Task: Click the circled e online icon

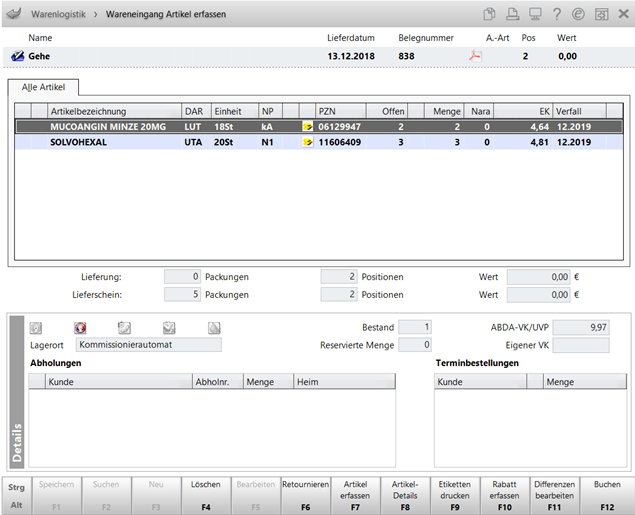Action: click(578, 14)
